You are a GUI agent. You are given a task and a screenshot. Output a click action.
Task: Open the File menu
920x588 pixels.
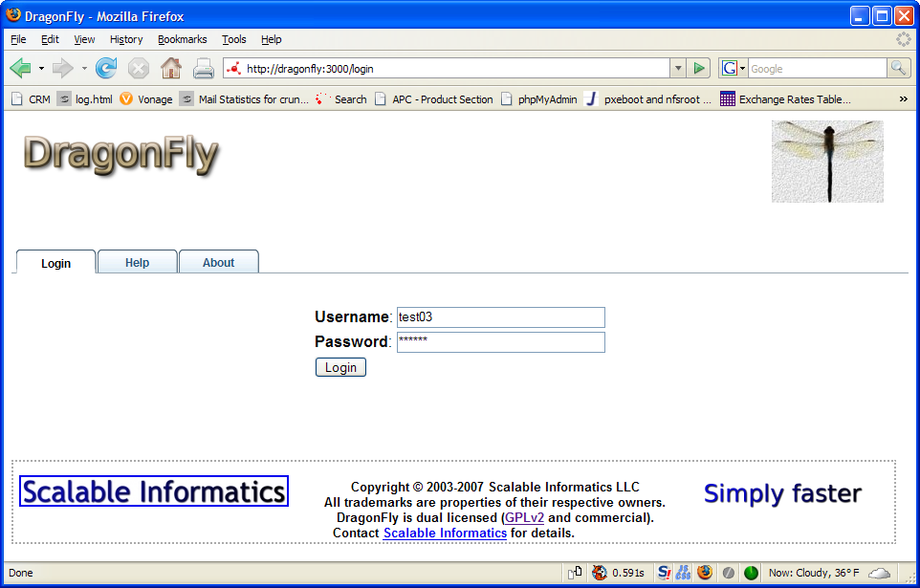point(18,39)
